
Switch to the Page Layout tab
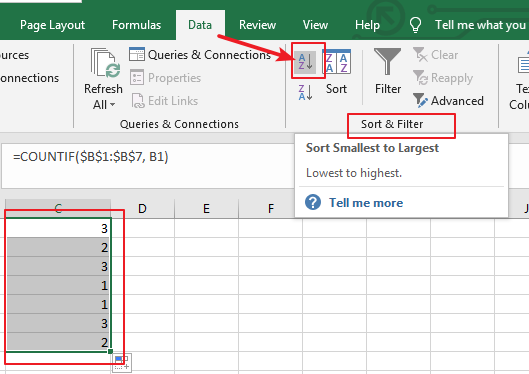coord(52,25)
